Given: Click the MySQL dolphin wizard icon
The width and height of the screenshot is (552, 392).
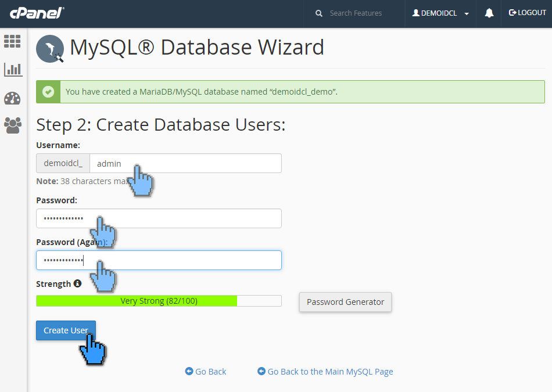Looking at the screenshot, I should tap(49, 49).
